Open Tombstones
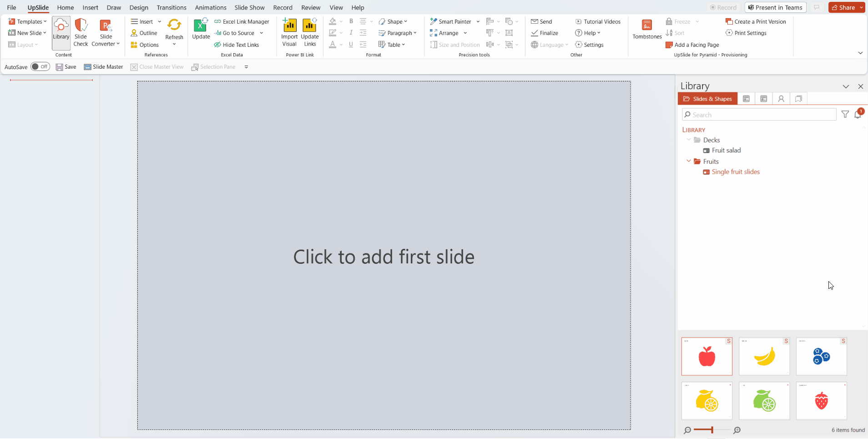This screenshot has width=868, height=439. (x=647, y=29)
